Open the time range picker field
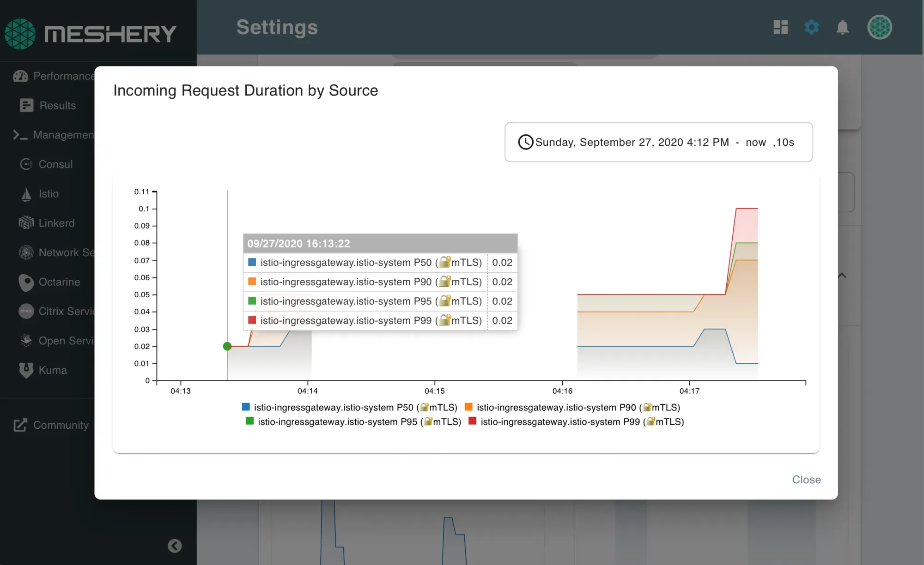The image size is (924, 565). (x=659, y=142)
